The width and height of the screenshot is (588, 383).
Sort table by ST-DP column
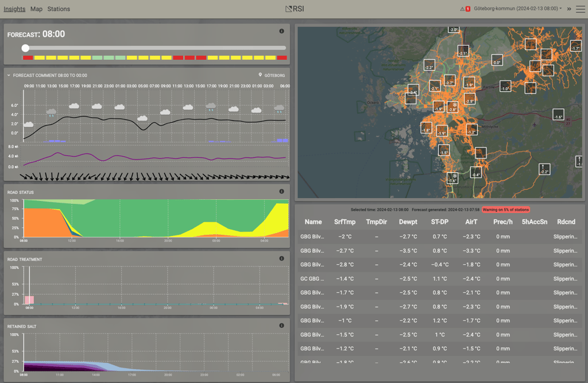439,222
